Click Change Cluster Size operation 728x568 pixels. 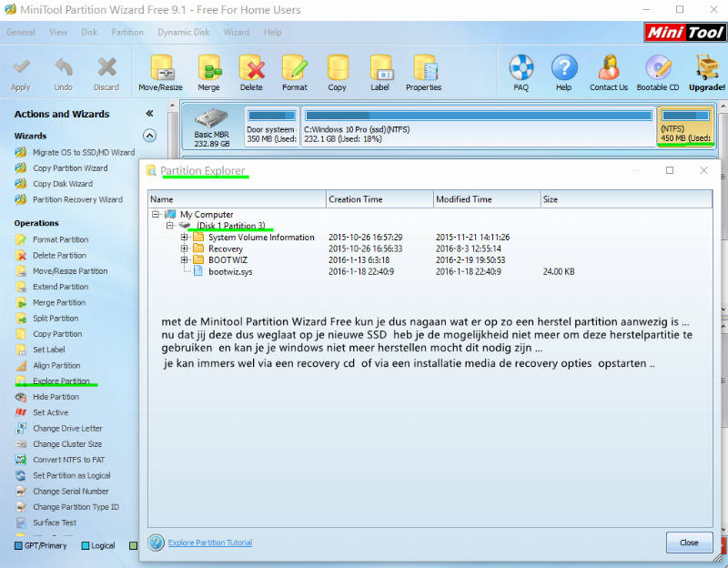pyautogui.click(x=67, y=444)
